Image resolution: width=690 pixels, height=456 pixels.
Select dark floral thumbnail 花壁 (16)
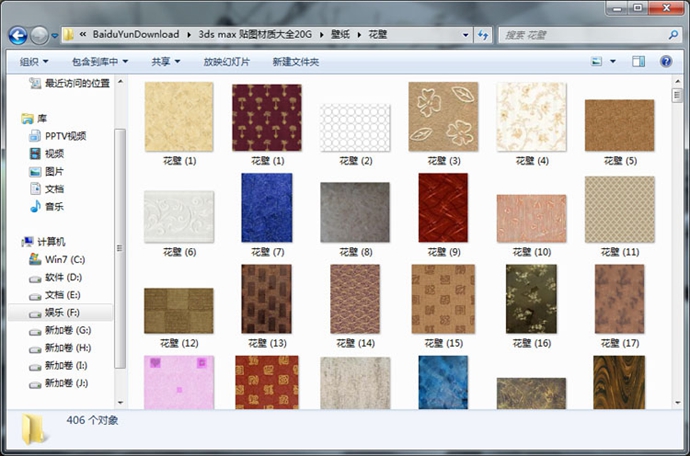pyautogui.click(x=532, y=299)
